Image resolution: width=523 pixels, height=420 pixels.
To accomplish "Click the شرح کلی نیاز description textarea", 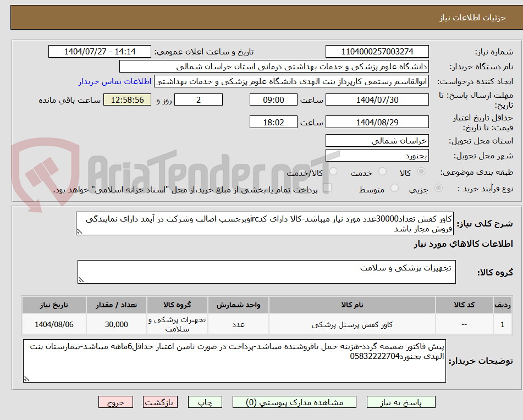I will point(265,224).
